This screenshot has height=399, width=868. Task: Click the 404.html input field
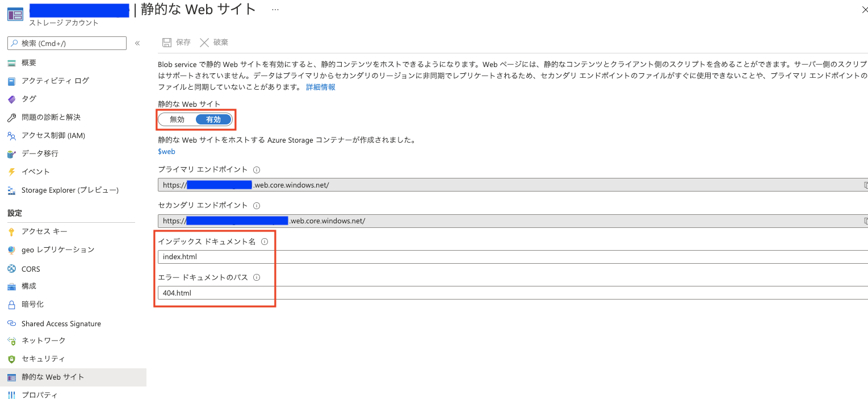point(513,293)
